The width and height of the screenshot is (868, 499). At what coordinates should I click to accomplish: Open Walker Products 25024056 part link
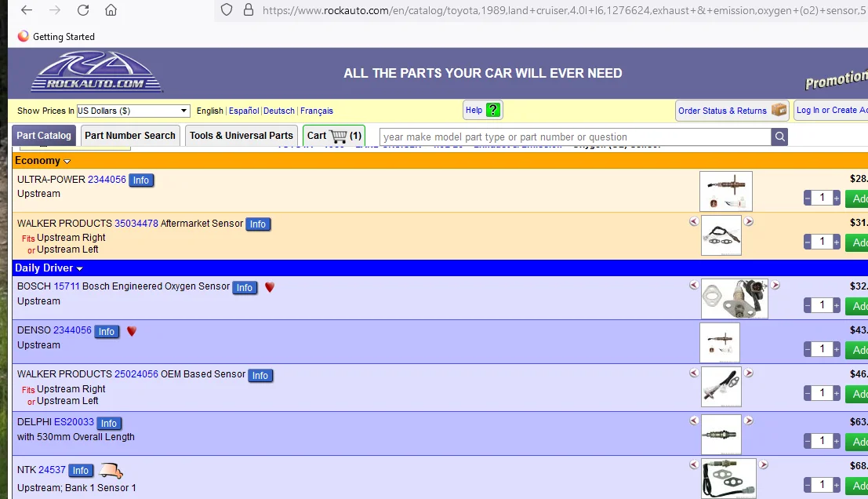(136, 373)
